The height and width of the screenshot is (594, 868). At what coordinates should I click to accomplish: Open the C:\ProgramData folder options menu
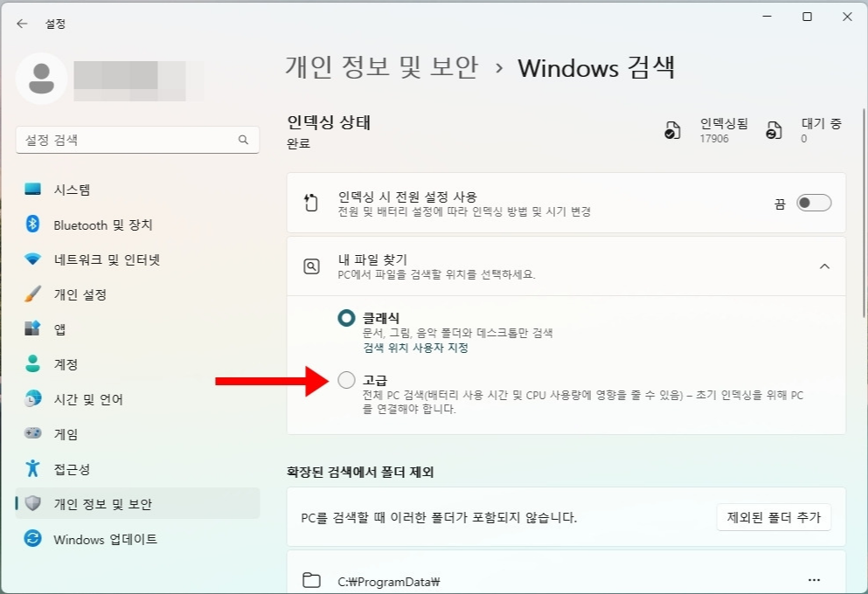coord(814,579)
